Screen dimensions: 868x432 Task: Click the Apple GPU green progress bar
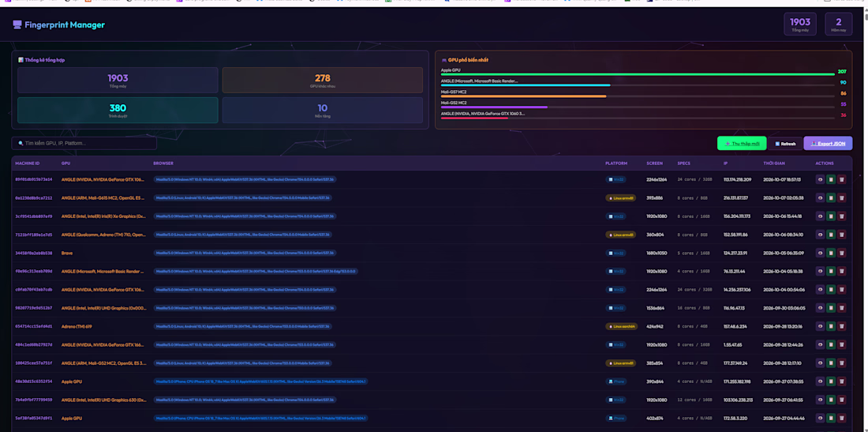tap(638, 74)
